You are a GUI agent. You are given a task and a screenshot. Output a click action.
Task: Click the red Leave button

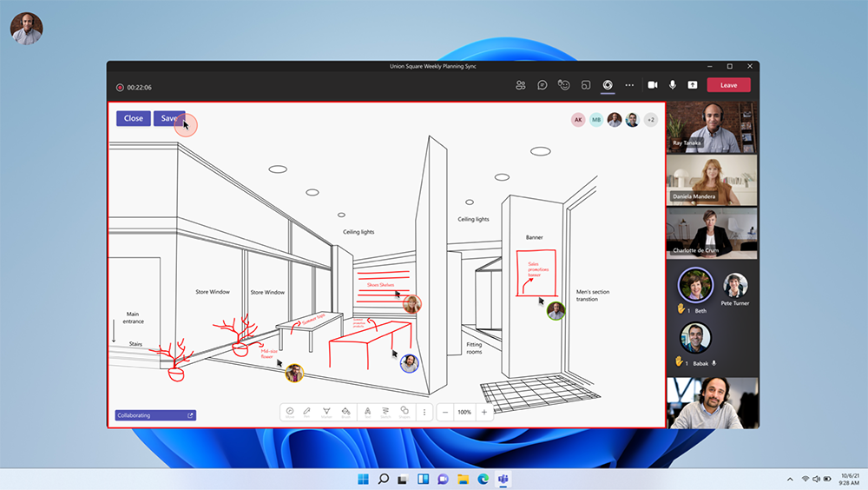coord(728,85)
